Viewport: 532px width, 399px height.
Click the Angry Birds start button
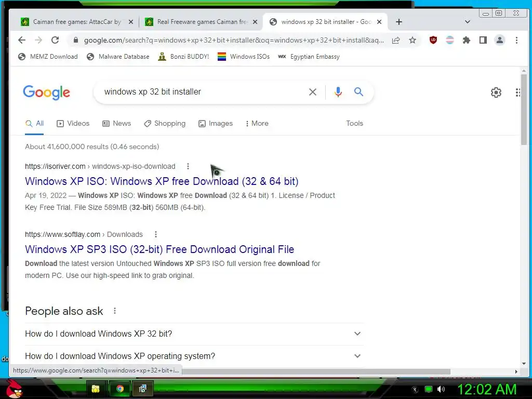tap(14, 389)
